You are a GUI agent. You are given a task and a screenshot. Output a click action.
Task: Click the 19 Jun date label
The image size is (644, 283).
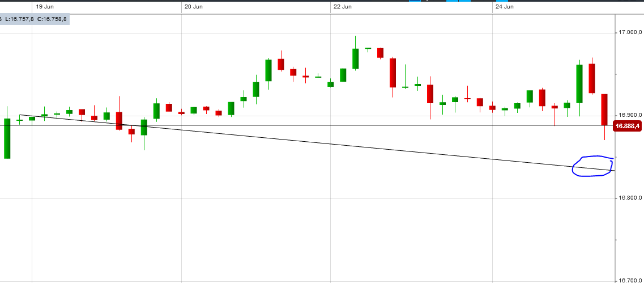pyautogui.click(x=44, y=7)
